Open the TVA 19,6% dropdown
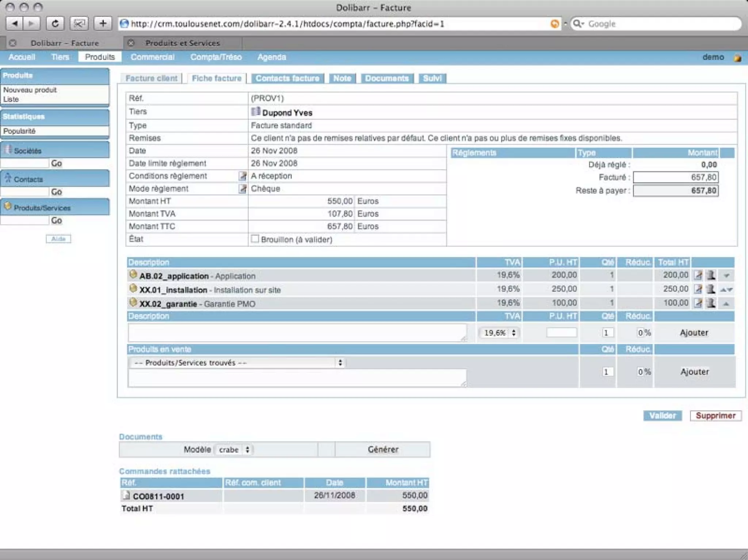The width and height of the screenshot is (748, 560). (499, 333)
